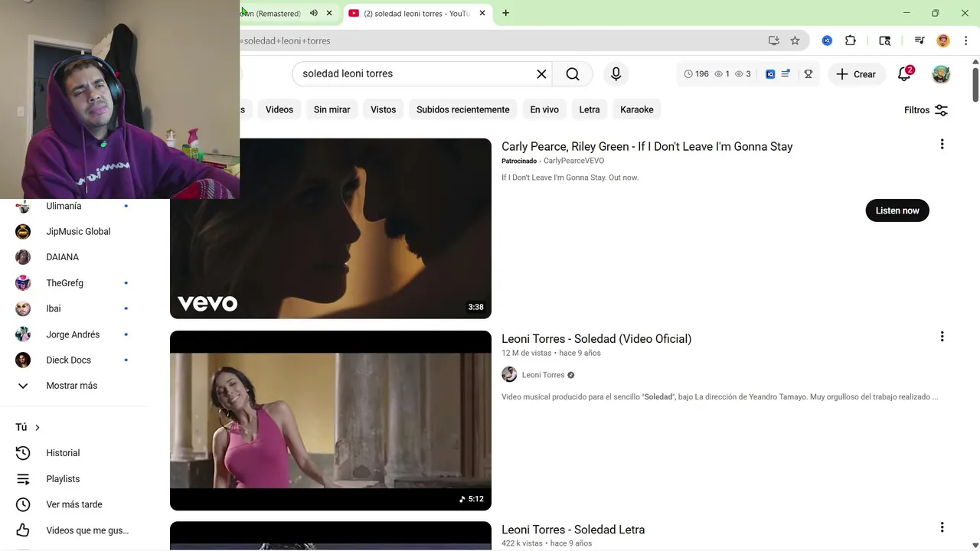
Task: Select the En vivo filter chip
Action: [544, 109]
